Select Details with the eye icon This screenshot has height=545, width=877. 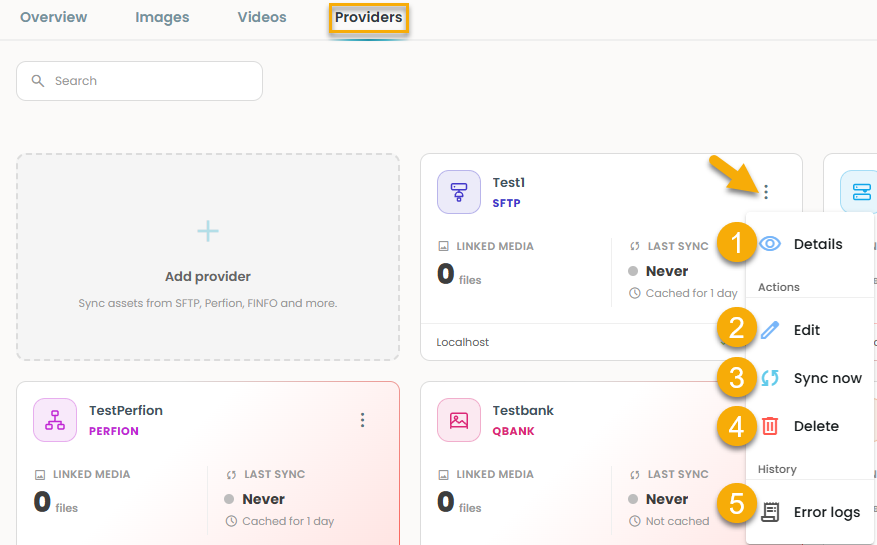click(x=810, y=244)
